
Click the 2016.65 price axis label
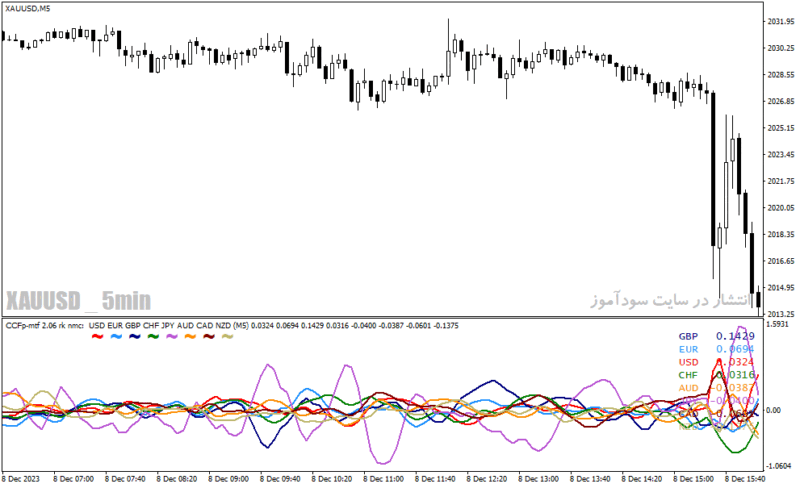(x=781, y=261)
